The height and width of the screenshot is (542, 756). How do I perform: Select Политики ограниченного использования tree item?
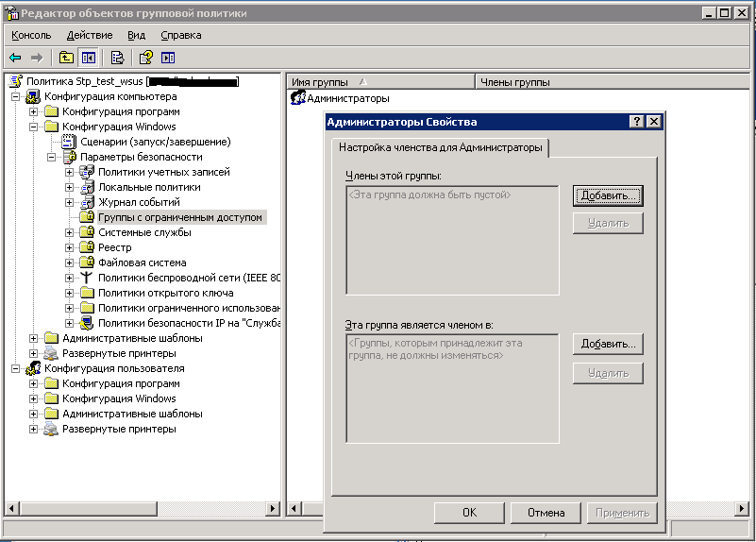tap(189, 308)
